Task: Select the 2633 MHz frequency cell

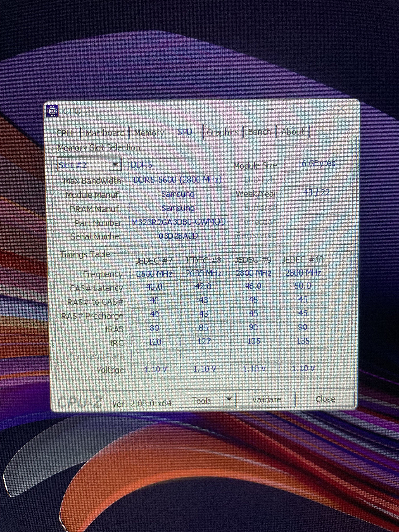Action: tap(203, 273)
